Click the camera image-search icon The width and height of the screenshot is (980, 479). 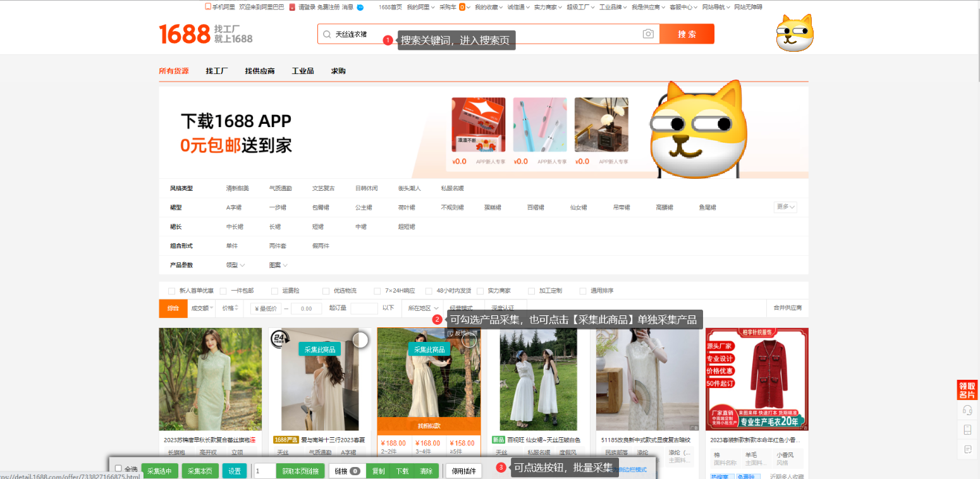[x=648, y=34]
